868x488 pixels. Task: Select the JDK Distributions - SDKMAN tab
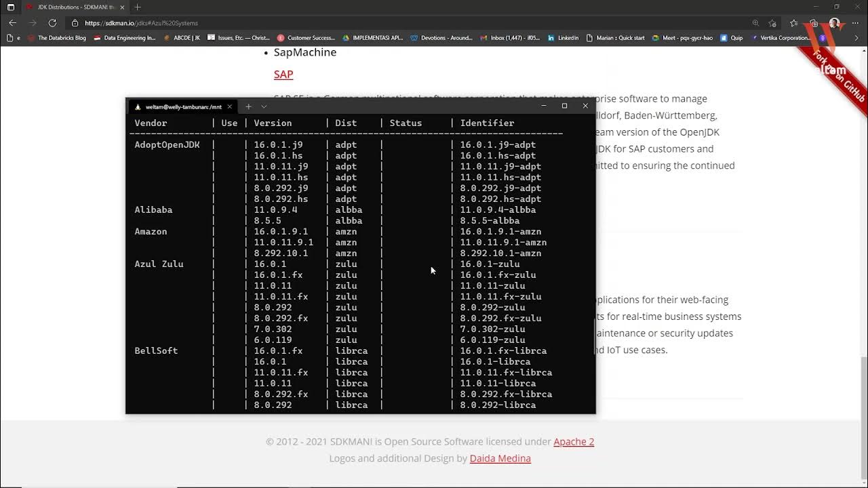[75, 7]
